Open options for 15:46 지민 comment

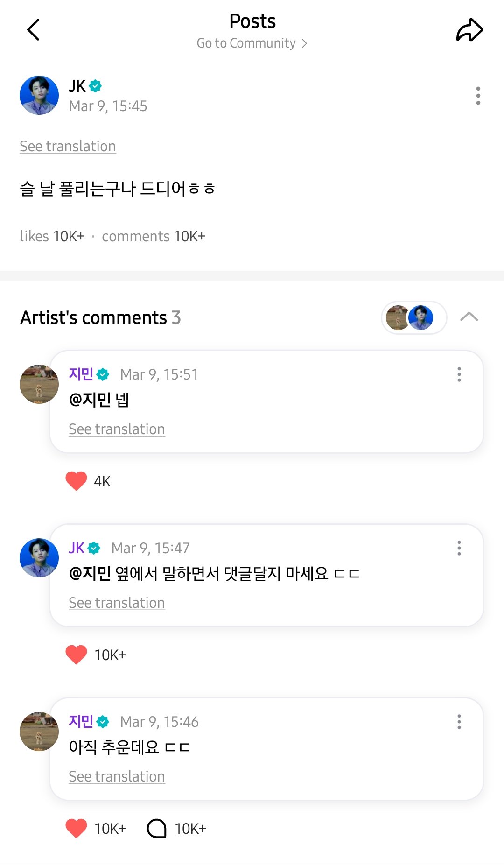coord(459,722)
